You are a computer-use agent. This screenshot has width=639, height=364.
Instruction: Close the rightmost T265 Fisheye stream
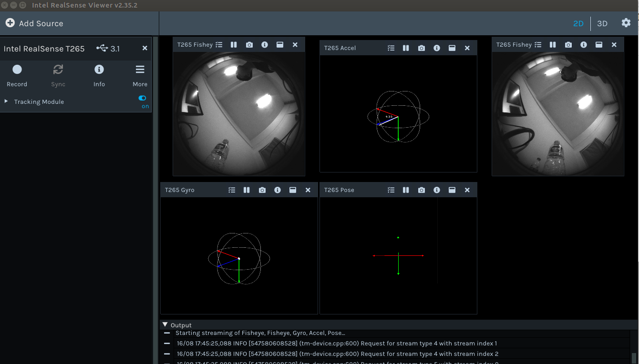[614, 45]
